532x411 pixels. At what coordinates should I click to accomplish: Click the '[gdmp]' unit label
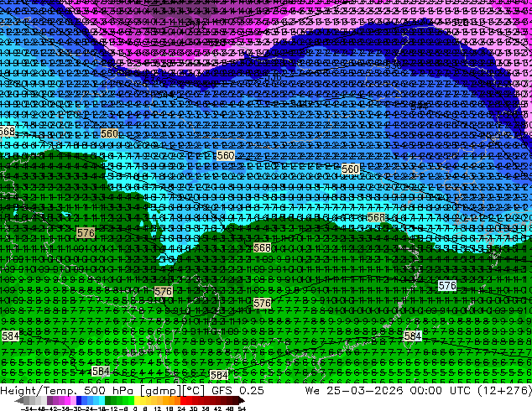point(159,391)
